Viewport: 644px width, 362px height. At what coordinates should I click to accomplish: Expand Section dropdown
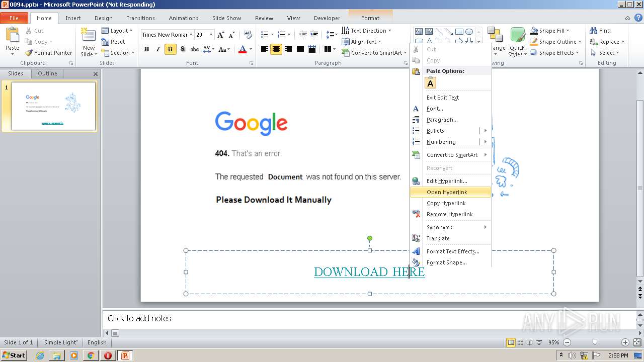tap(118, 53)
